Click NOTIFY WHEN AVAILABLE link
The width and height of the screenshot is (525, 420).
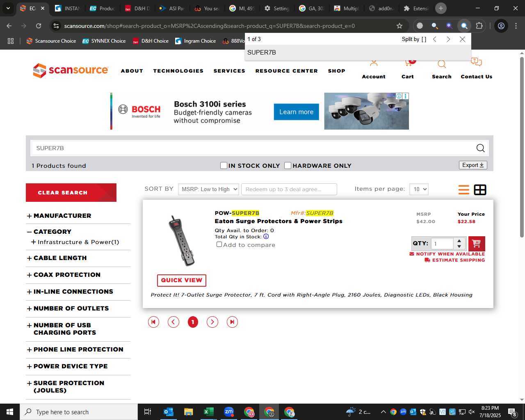tap(447, 254)
